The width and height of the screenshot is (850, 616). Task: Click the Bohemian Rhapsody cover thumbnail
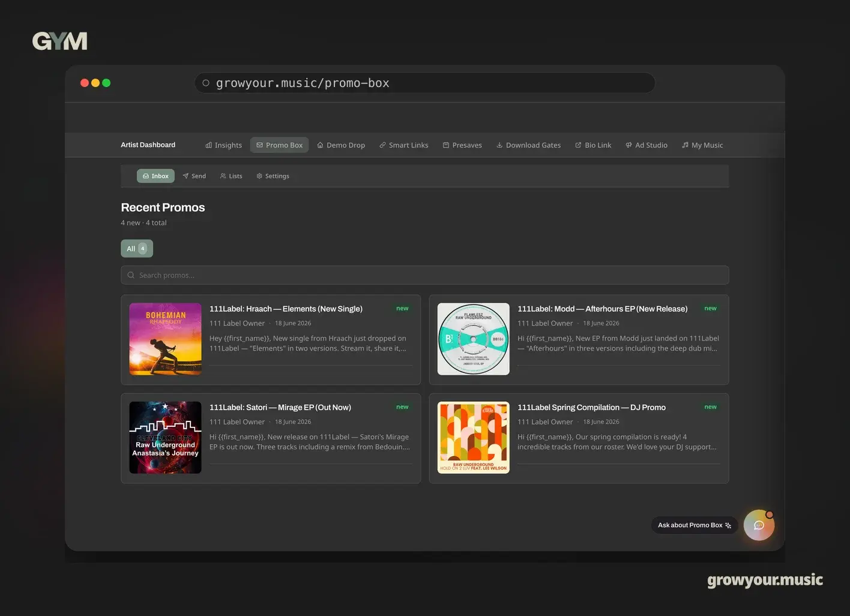pyautogui.click(x=165, y=339)
